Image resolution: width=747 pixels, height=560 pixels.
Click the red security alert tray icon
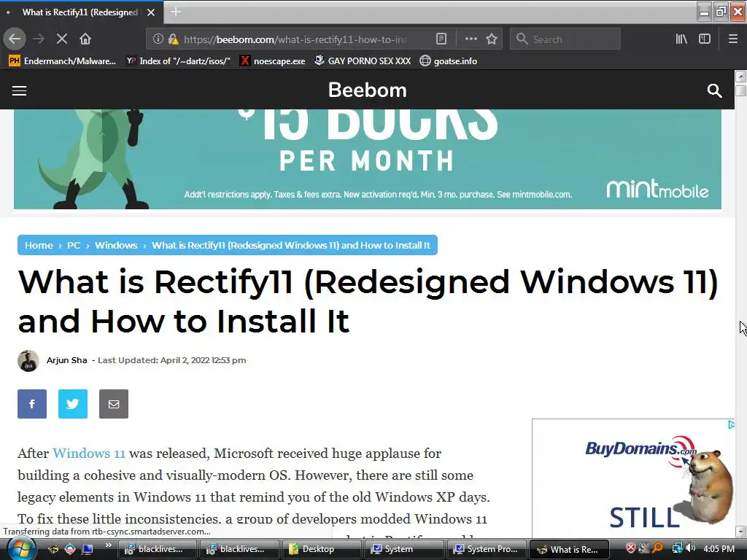pos(630,548)
